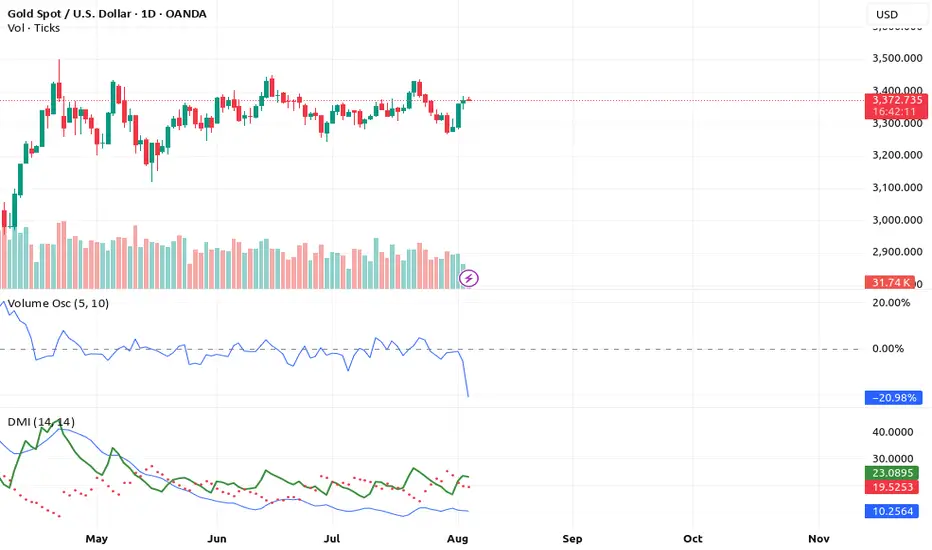This screenshot has height=550, width=932.
Task: Click the Jun label on time axis
Action: tap(217, 539)
